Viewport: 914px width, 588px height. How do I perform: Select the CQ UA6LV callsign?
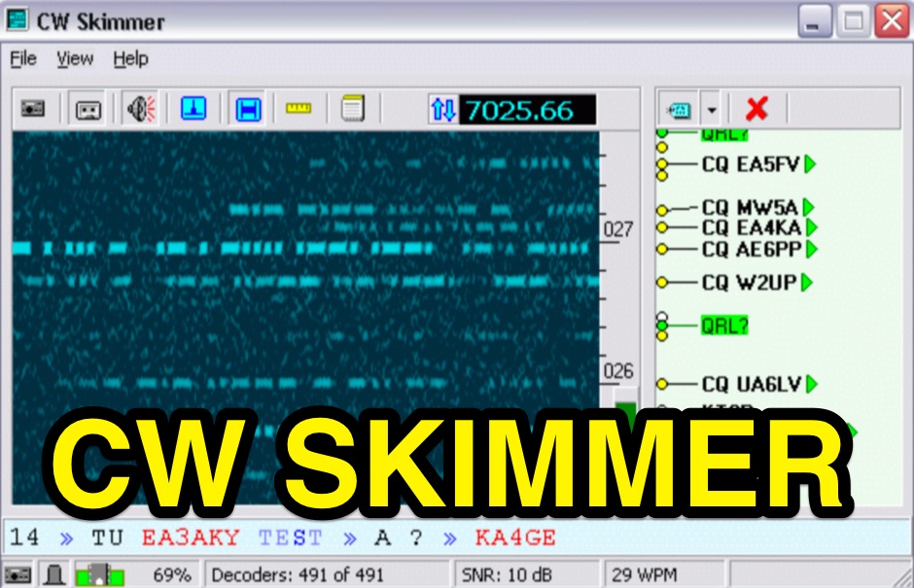pos(752,384)
